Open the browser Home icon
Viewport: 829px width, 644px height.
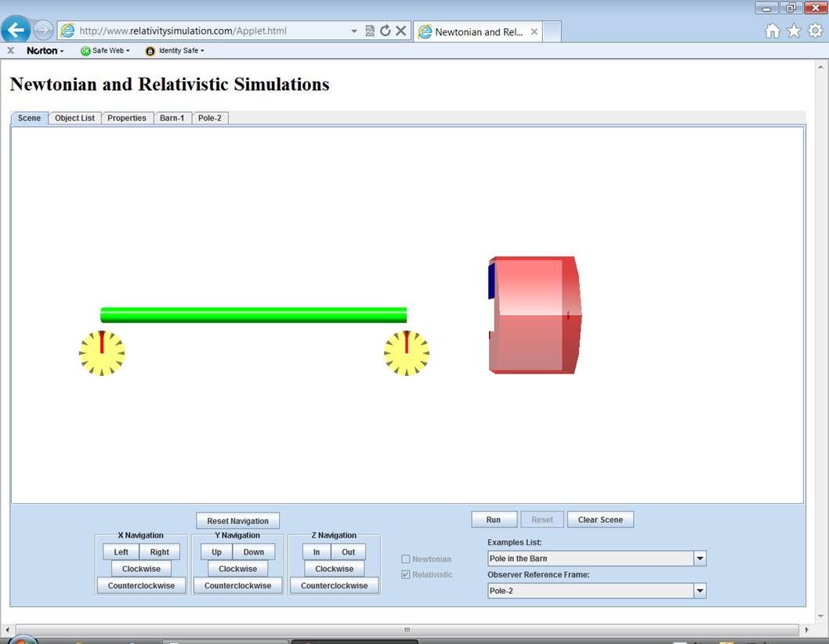point(773,31)
